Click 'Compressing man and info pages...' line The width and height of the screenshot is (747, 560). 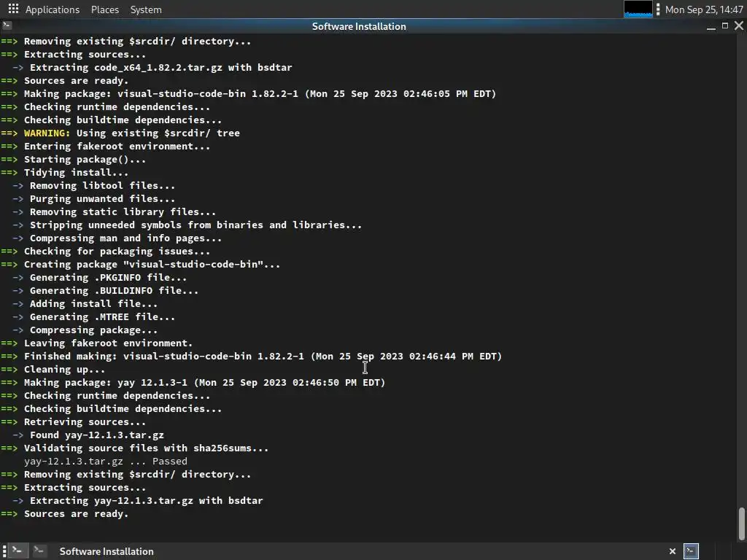click(125, 238)
